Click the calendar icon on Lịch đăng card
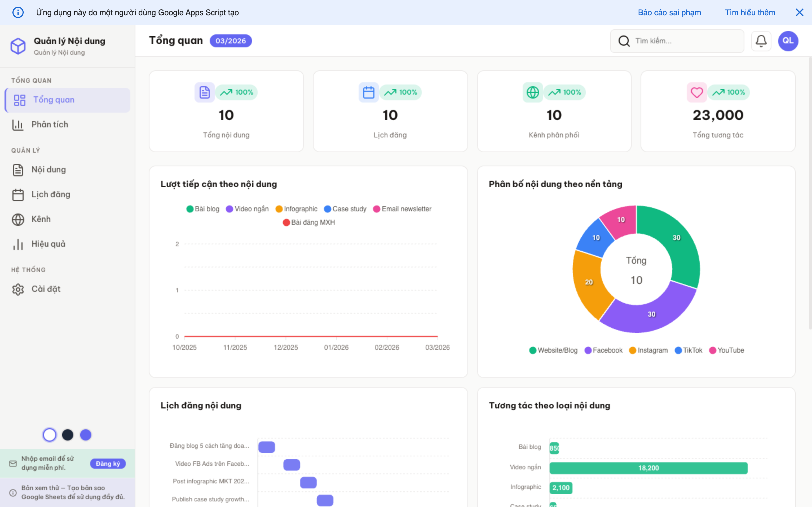Screen dimensions: 812x507 coord(369,92)
